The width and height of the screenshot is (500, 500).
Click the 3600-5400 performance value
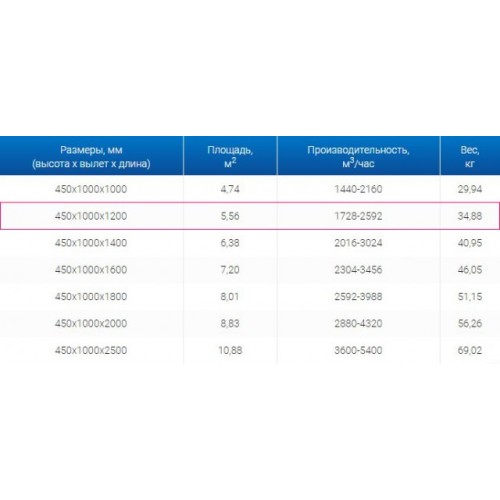pos(358,350)
